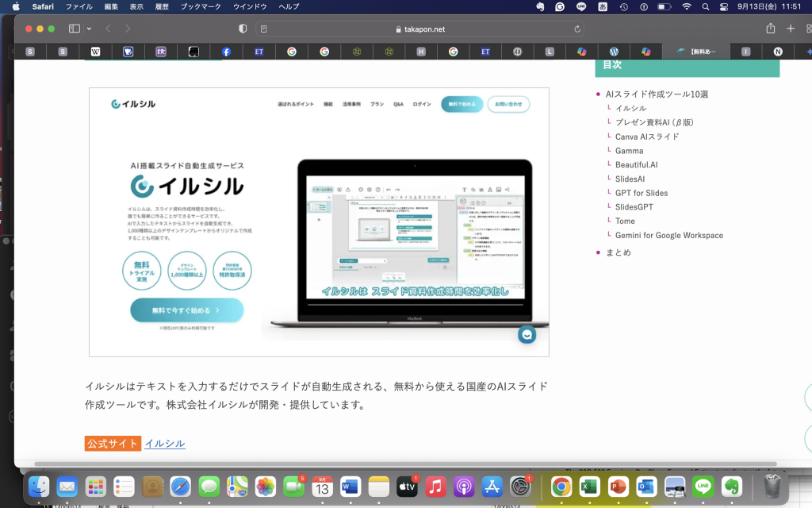Go to まとめ section in contents list

coord(619,252)
